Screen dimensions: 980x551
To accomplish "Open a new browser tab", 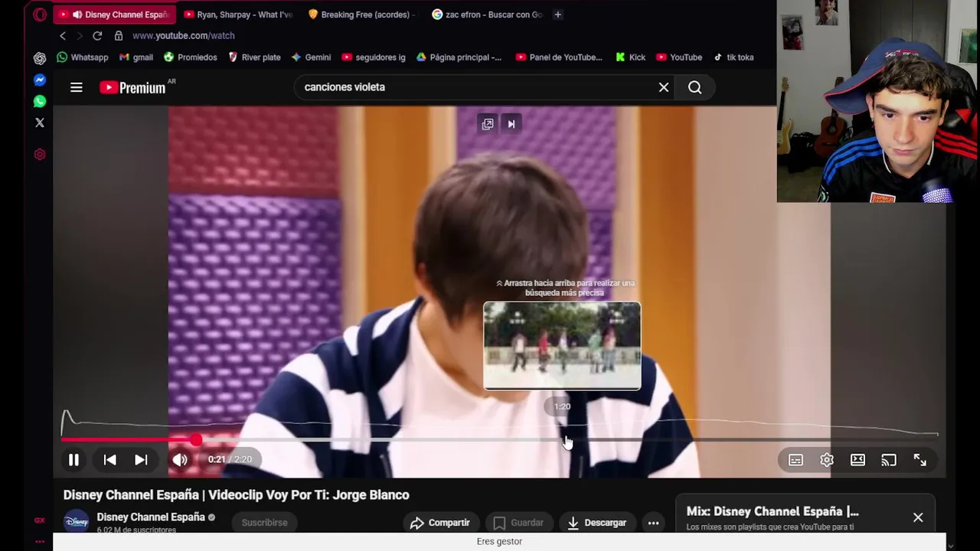I will point(557,15).
